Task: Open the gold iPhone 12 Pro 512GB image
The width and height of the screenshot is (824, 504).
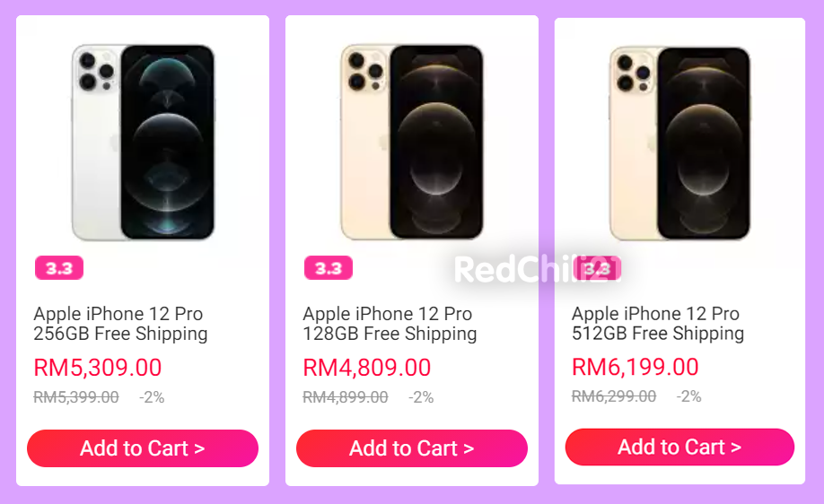Action: tap(680, 143)
